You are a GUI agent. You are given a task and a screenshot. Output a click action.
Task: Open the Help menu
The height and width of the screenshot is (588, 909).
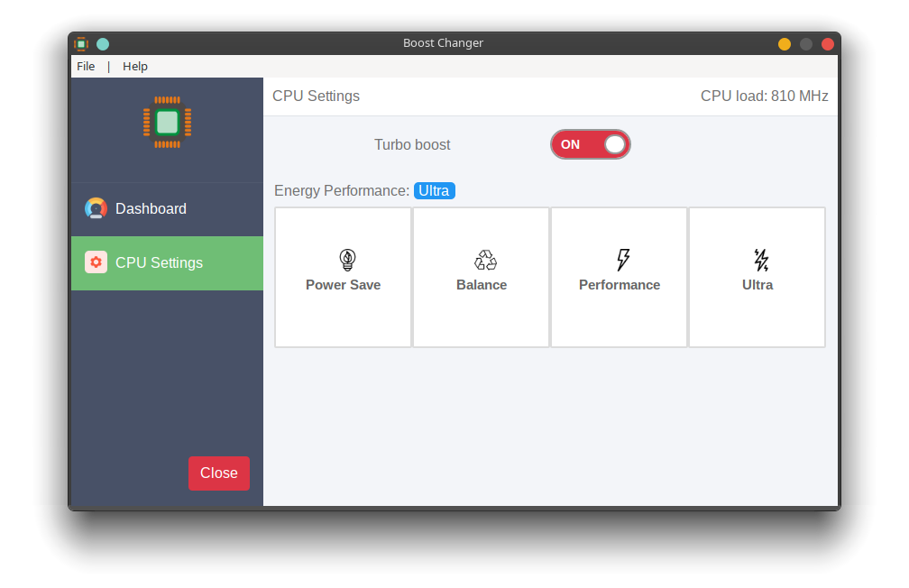click(135, 66)
